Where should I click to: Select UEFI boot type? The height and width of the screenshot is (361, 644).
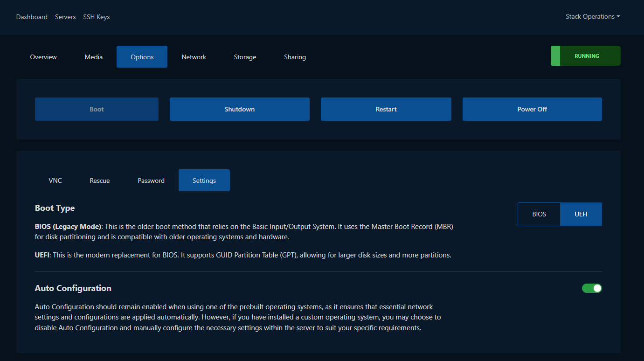pos(581,215)
